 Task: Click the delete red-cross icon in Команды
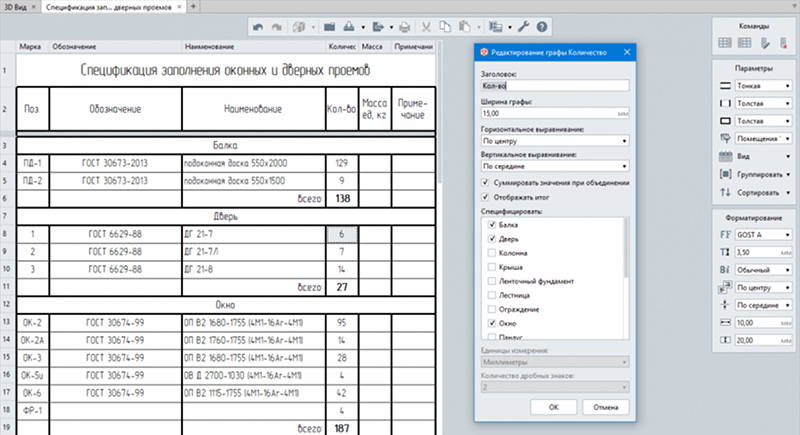pos(784,43)
